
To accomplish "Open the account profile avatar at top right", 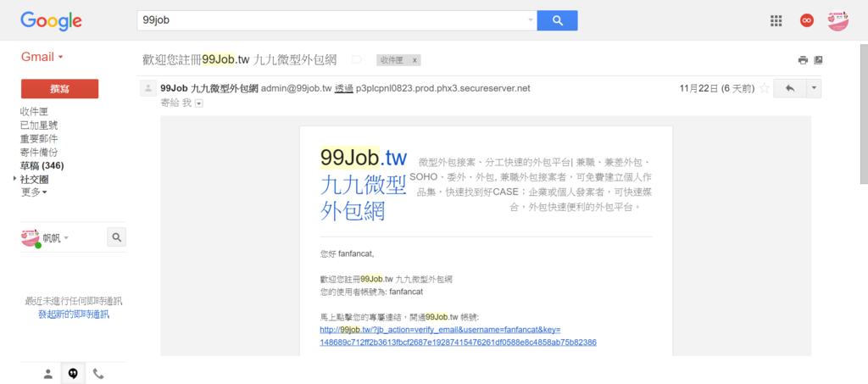I will [x=837, y=21].
